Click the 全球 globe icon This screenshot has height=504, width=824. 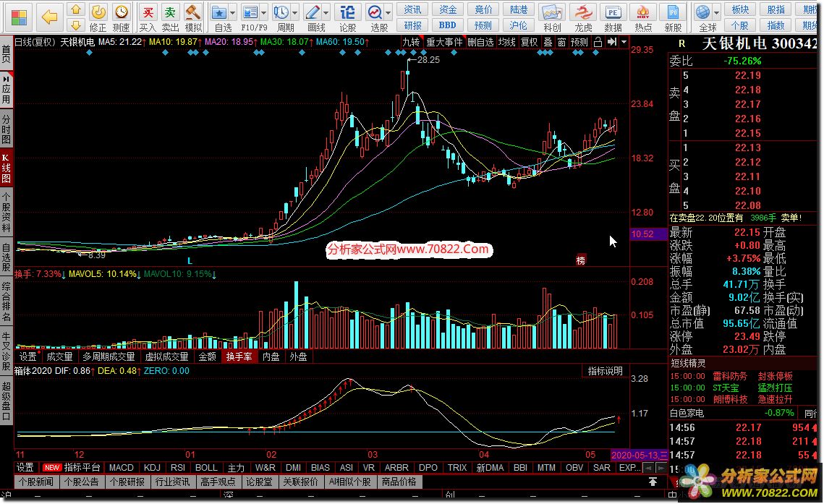[702, 12]
